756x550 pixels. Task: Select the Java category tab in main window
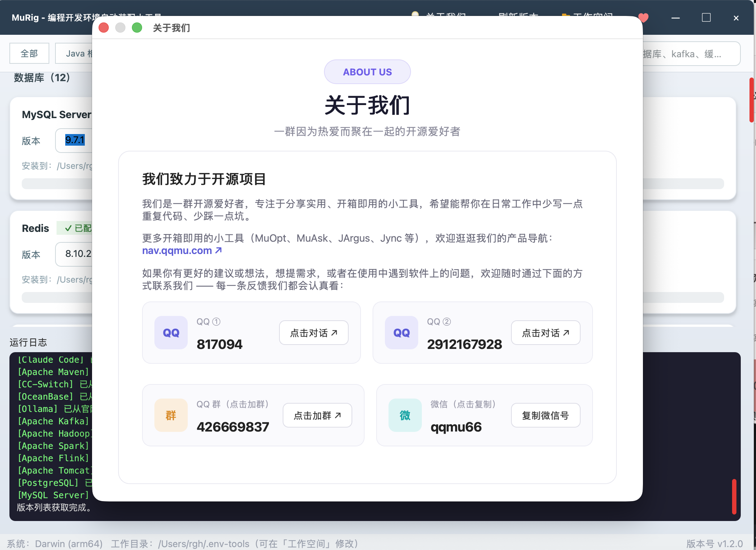pyautogui.click(x=75, y=54)
